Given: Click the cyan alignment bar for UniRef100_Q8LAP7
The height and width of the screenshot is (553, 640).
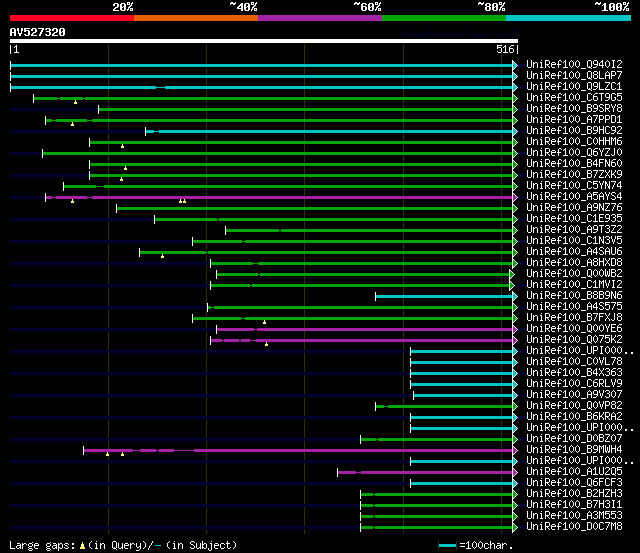Looking at the screenshot, I should (262, 76).
